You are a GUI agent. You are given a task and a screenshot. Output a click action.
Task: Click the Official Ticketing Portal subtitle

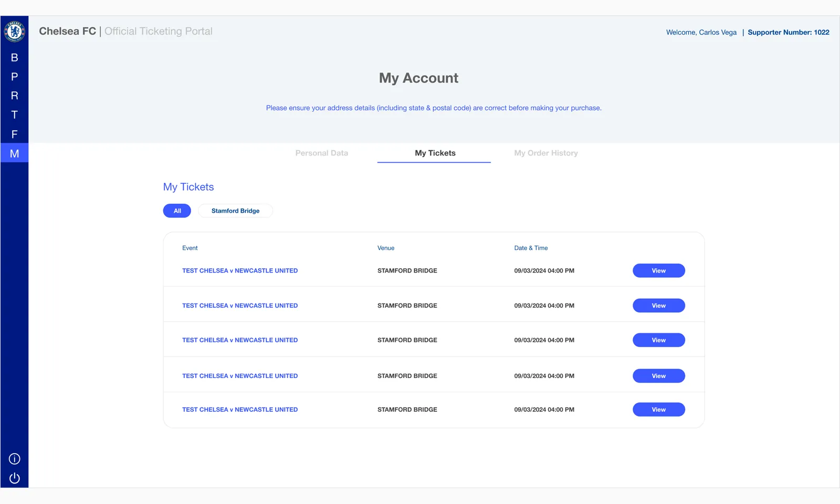tap(159, 31)
